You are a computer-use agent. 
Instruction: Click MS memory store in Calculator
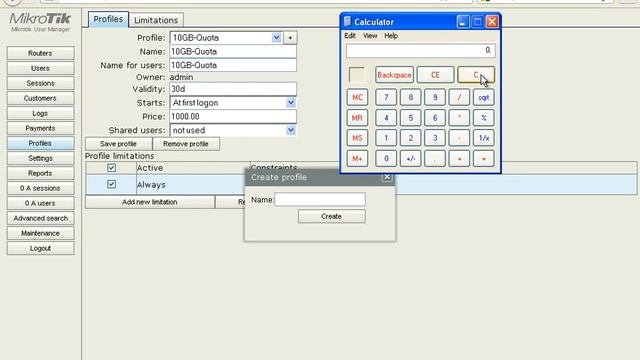(357, 138)
